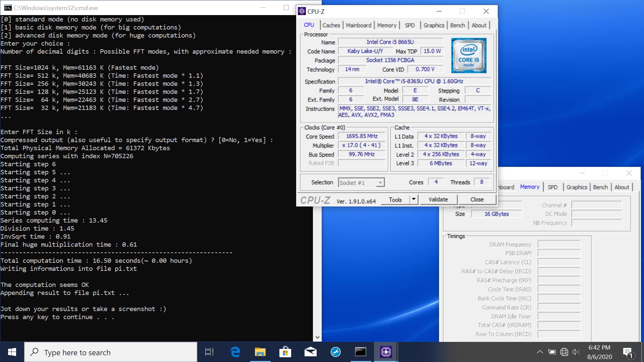The width and height of the screenshot is (644, 362).
Task: Click the processor Name field Intel Core i5 8665U
Action: 390,42
